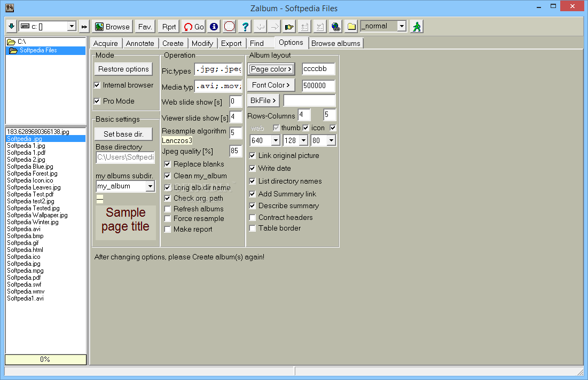
Task: Toggle Pro Mode checkbox
Action: 97,101
